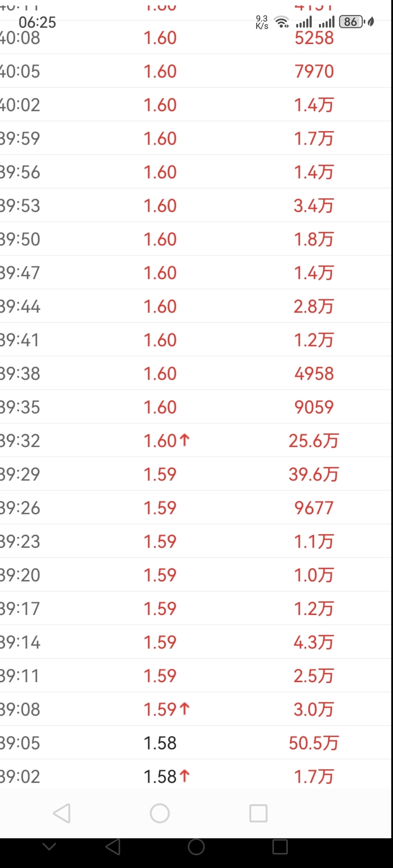
Task: Tap the 06:25 status bar clock
Action: (x=37, y=22)
